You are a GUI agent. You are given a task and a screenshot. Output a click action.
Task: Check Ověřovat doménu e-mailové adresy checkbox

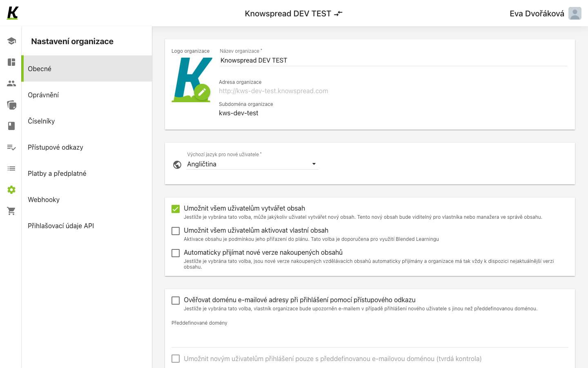176,301
